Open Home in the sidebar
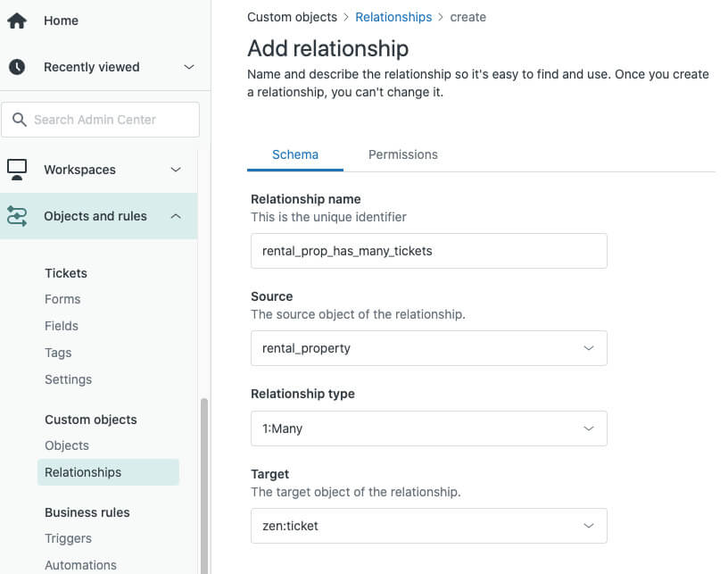The width and height of the screenshot is (728, 574). (x=61, y=21)
